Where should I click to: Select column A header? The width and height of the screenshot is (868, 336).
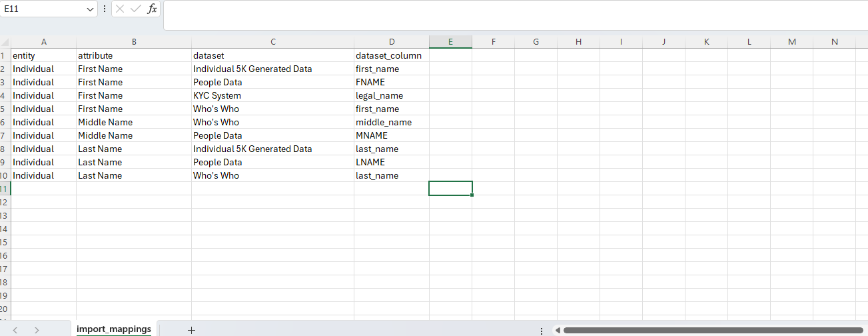click(44, 42)
